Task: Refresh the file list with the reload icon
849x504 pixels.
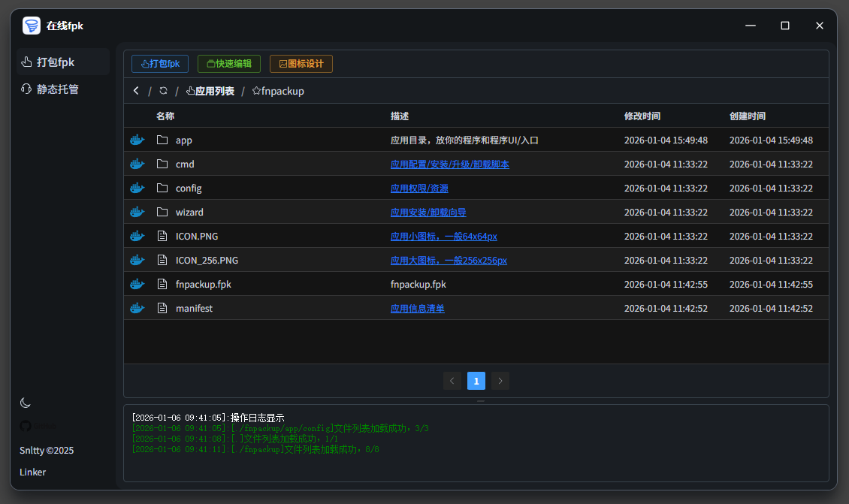Action: coord(163,90)
